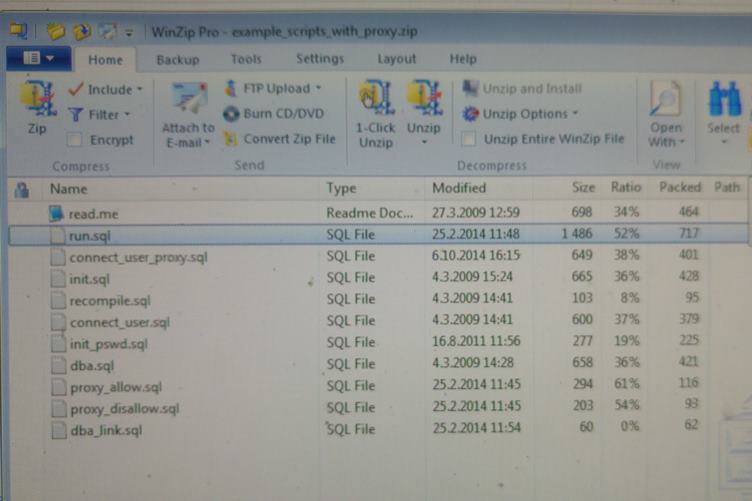Open the Settings tab

(x=320, y=58)
